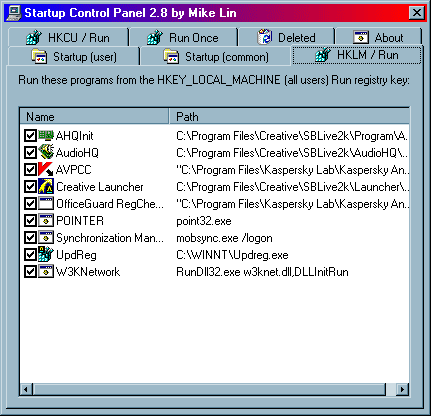Select the AHQInit name text

tap(75, 136)
